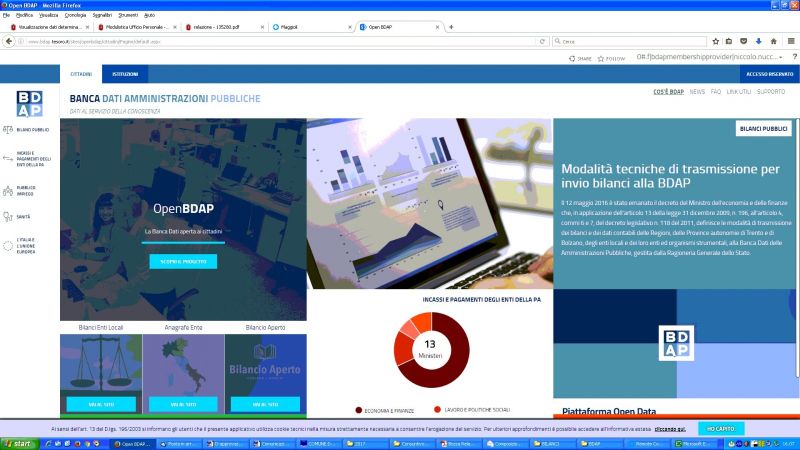Open Incassi e Pagamenti degli Enti sidebar icon
The image size is (800, 450).
8,159
